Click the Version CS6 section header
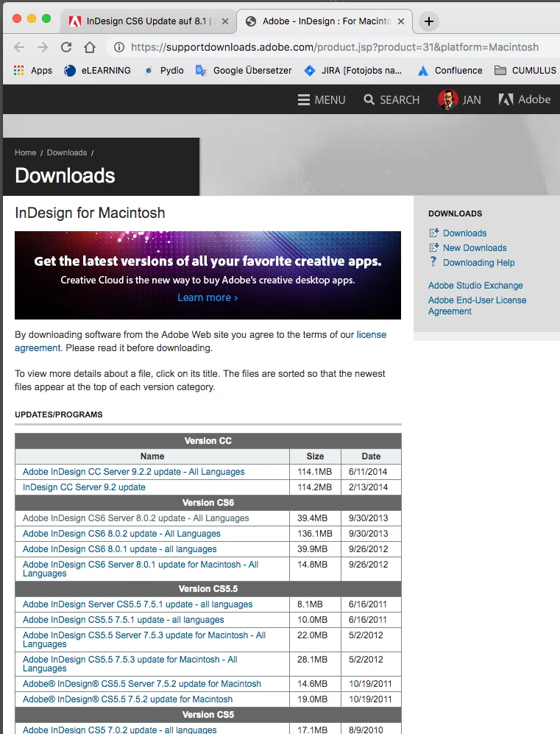The height and width of the screenshot is (734, 560). (x=208, y=503)
